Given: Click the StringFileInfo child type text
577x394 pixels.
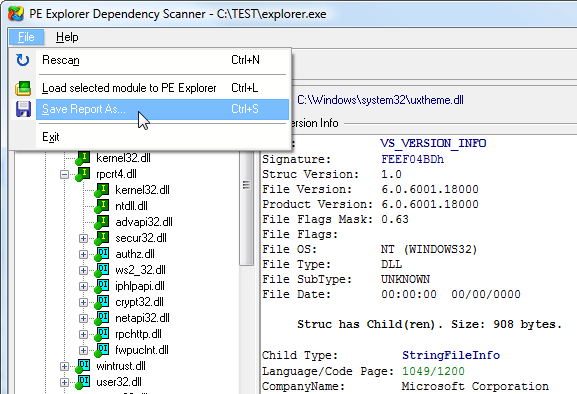Looking at the screenshot, I should [451, 355].
